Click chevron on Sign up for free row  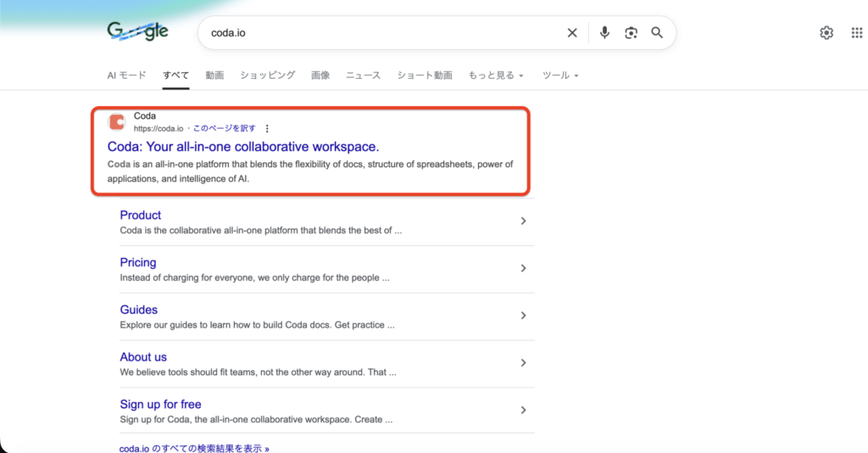click(523, 411)
